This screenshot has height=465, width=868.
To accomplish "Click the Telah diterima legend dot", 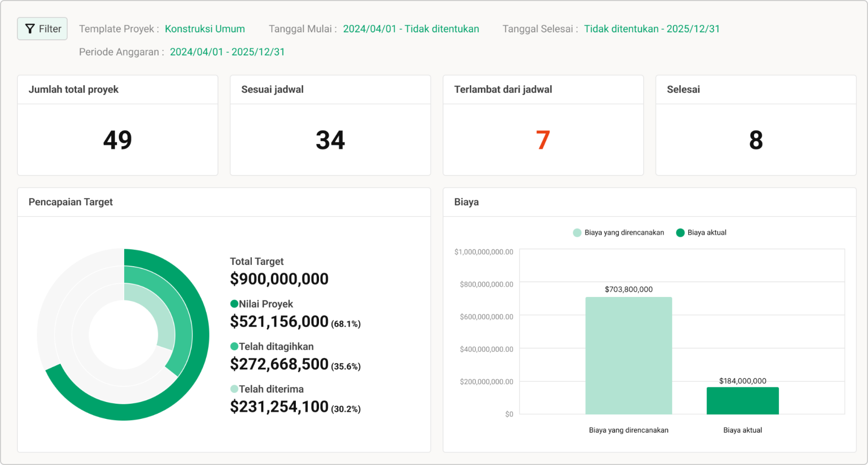I will click(234, 389).
